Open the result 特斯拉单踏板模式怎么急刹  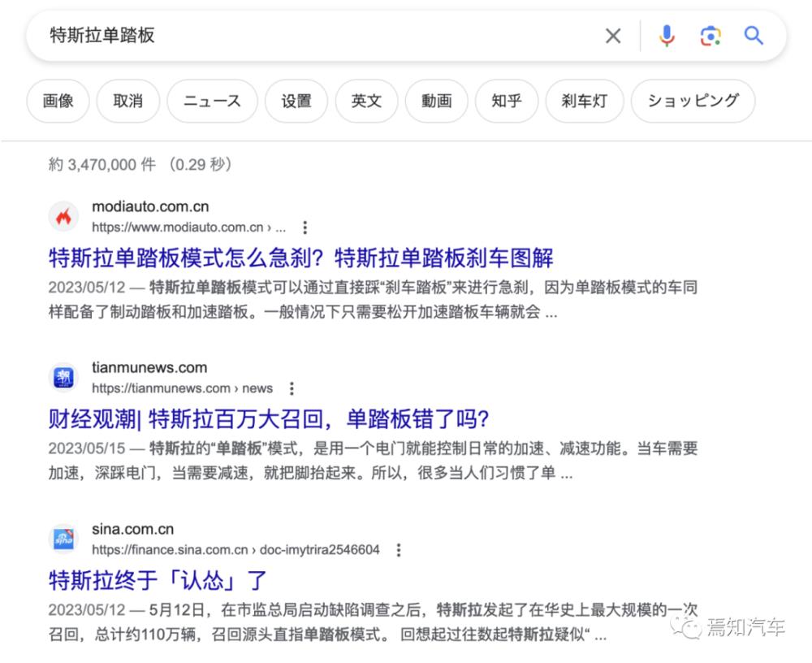click(301, 258)
